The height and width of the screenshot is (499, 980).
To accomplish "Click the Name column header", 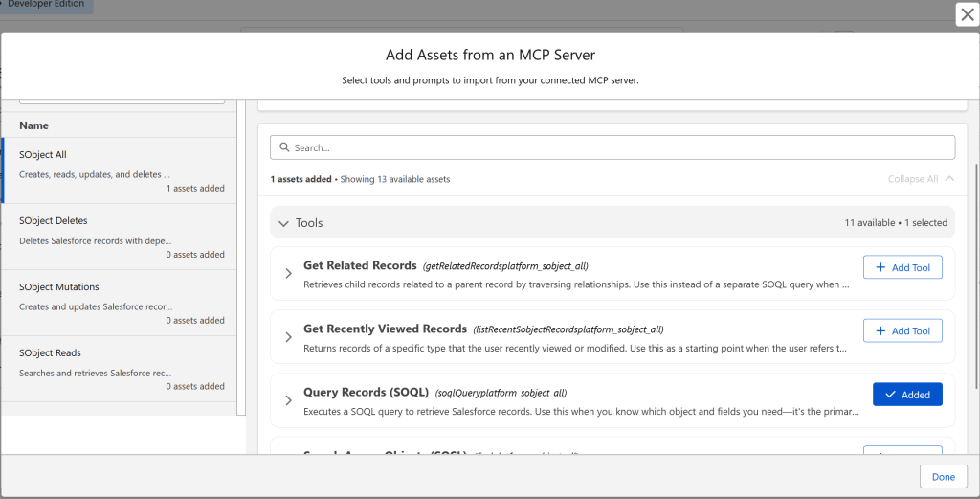I will [x=33, y=125].
